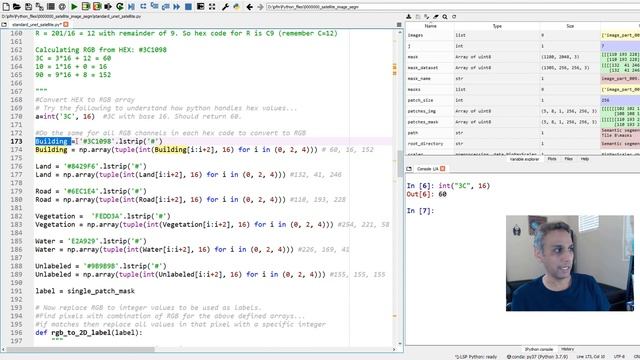
Task: Select the mask_name variable row
Action: [x=523, y=78]
